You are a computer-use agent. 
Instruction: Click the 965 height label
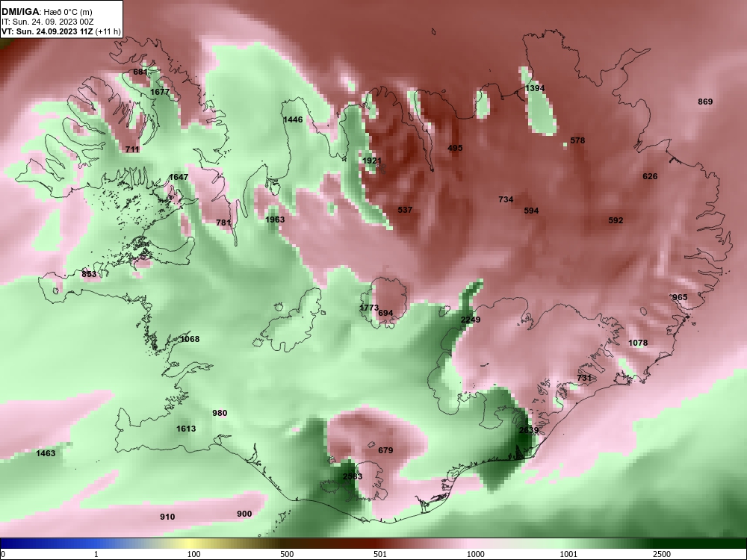tap(680, 297)
